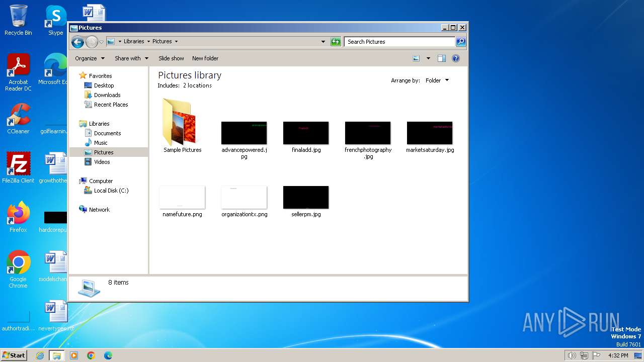This screenshot has width=644, height=362.
Task: Click the 2 locations link
Action: pos(197,85)
